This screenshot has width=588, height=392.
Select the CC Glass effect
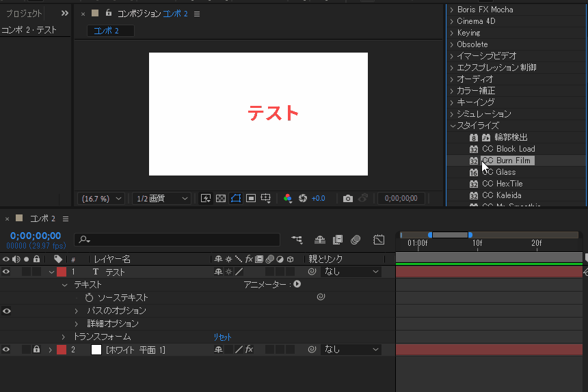(x=498, y=172)
